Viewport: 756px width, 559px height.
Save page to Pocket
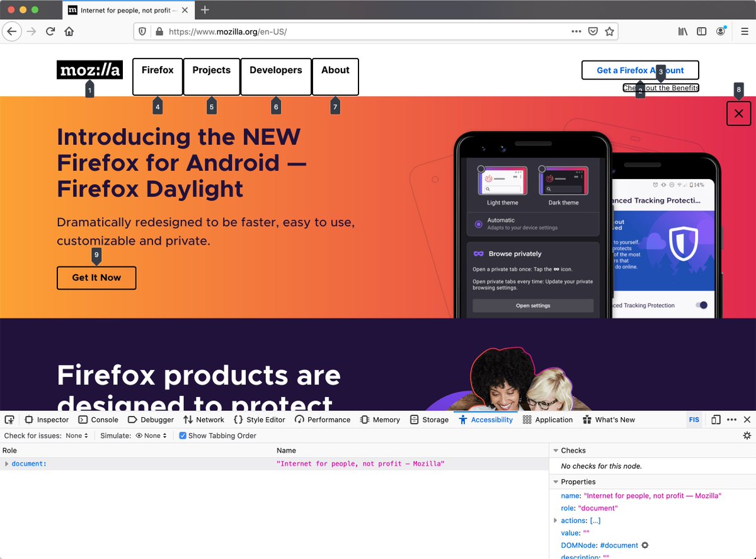pyautogui.click(x=593, y=32)
